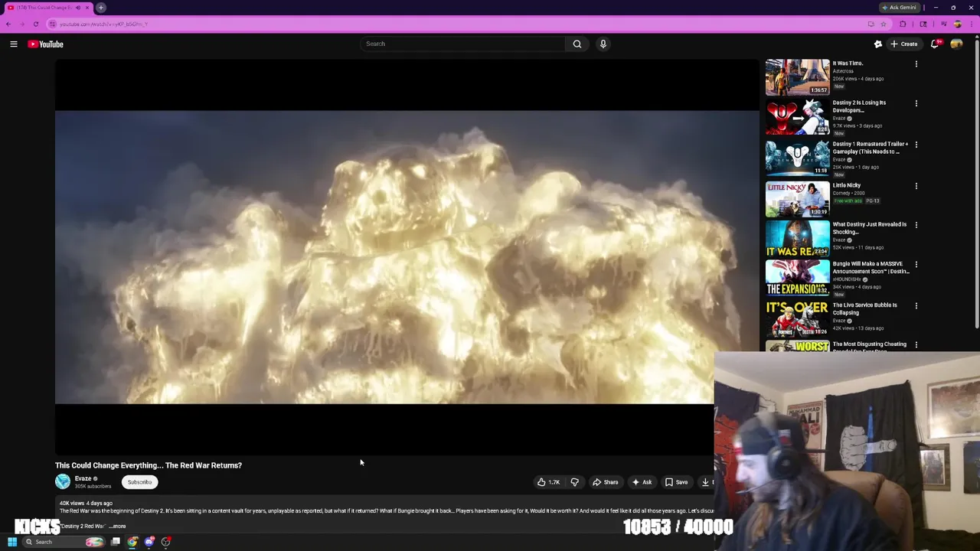
Task: Go back in the browser
Action: tap(8, 24)
